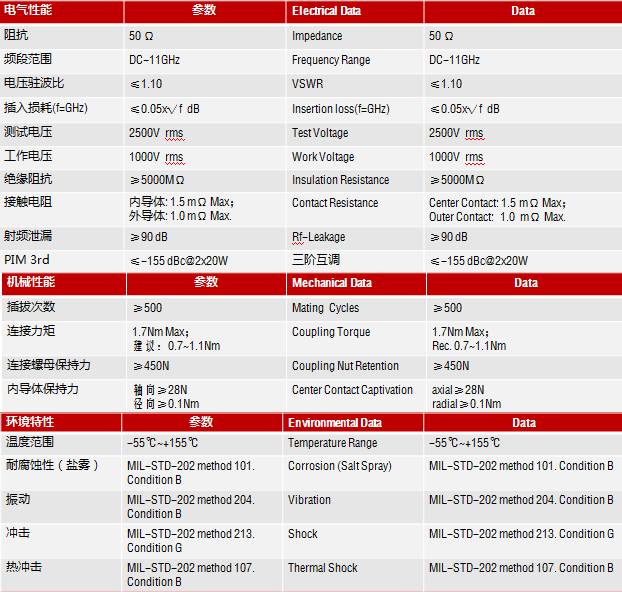
Task: Click the 机械性能 header cell
Action: tap(31, 282)
